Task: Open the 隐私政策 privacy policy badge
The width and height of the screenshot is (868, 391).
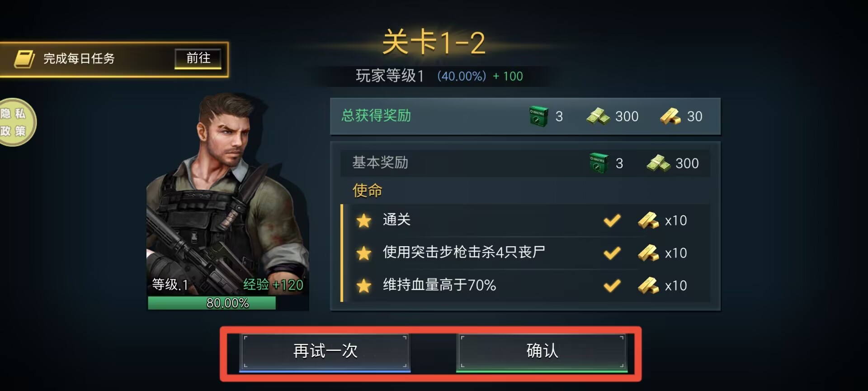Action: [14, 122]
